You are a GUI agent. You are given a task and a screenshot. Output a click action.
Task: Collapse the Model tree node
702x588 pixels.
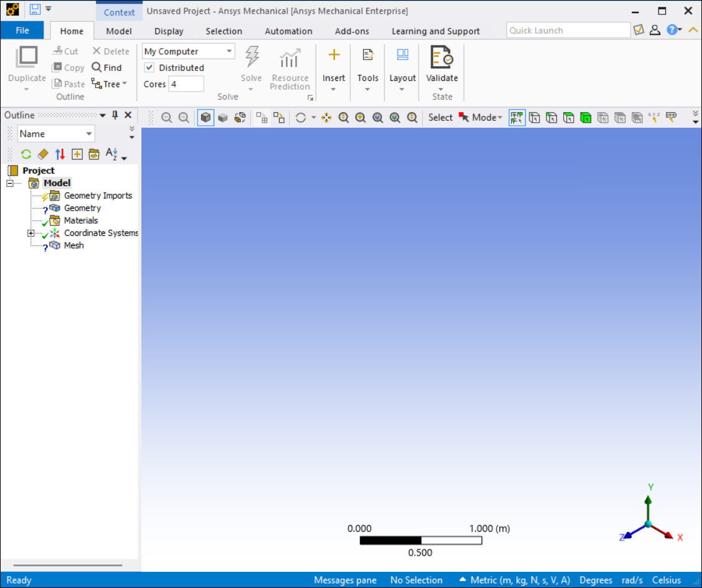coord(10,183)
